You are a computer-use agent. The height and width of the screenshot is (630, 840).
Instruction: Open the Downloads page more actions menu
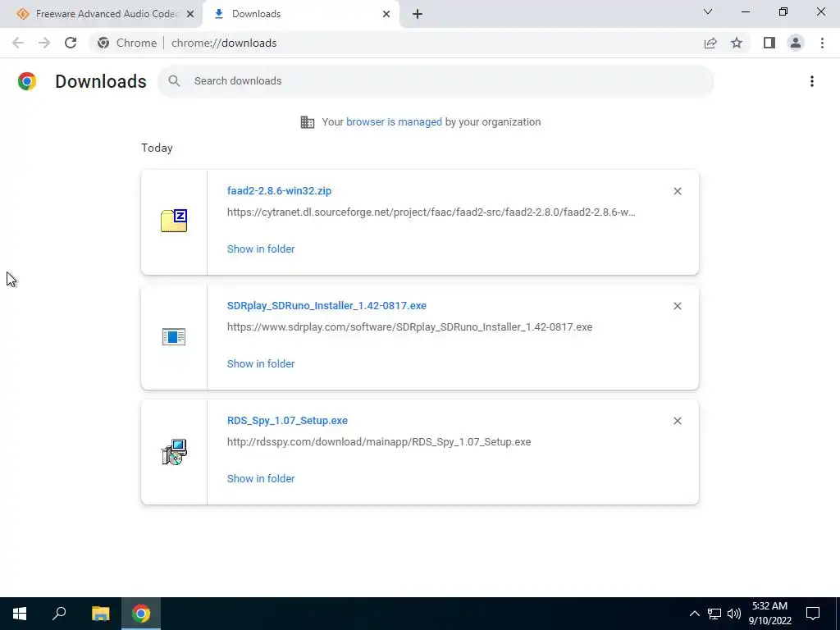tap(811, 81)
